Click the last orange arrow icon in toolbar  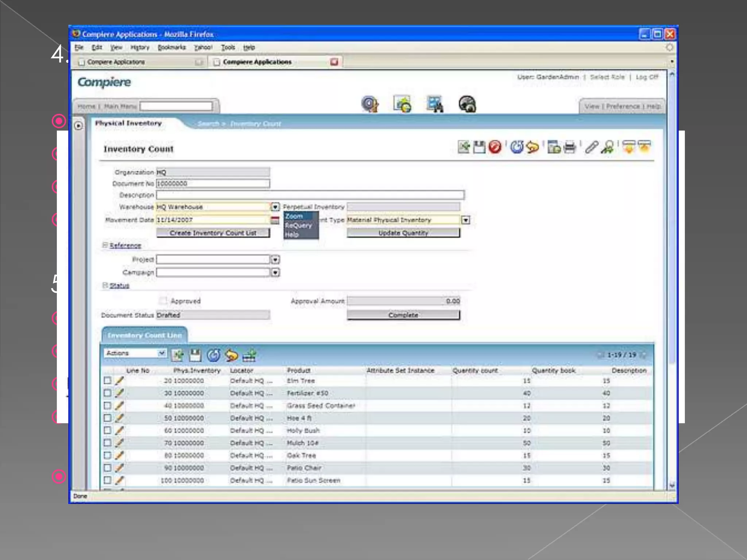(x=644, y=147)
